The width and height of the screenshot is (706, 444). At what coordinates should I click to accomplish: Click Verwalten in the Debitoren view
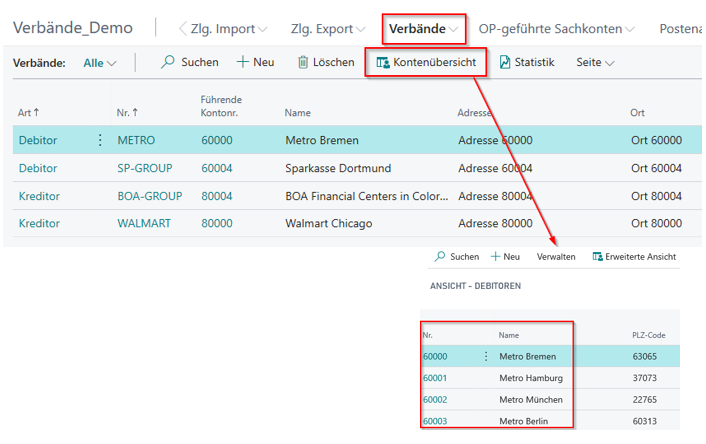556,257
